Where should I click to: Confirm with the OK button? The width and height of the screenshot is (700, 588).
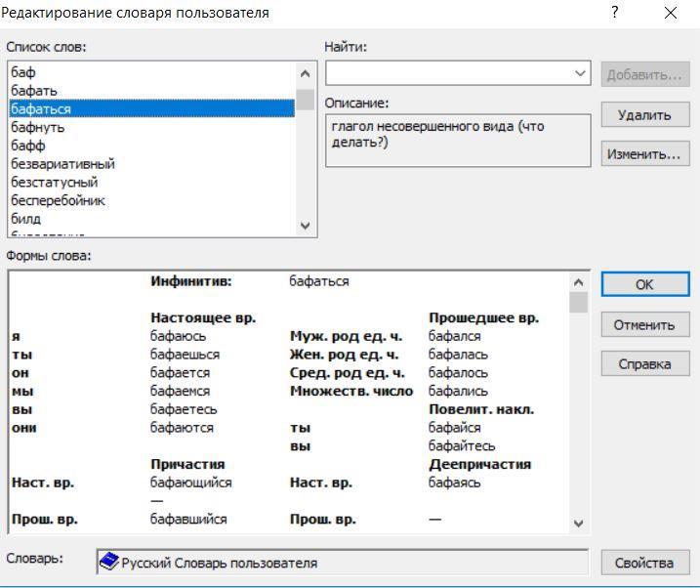click(644, 284)
